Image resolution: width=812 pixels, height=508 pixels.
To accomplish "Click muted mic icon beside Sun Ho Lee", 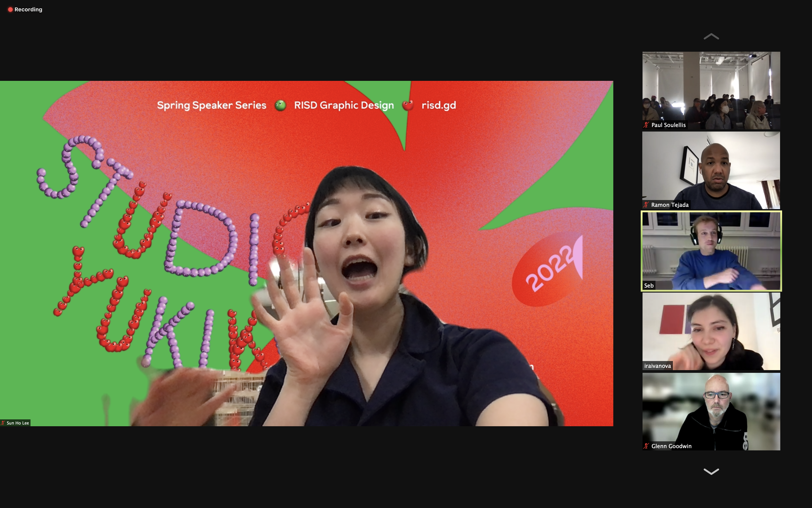I will 3,423.
